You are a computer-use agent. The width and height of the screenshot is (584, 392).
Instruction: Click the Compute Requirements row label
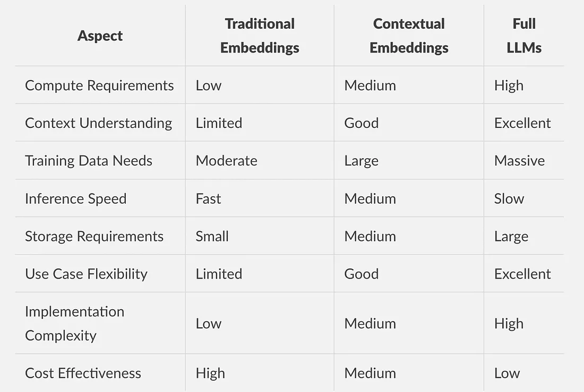[x=99, y=85]
